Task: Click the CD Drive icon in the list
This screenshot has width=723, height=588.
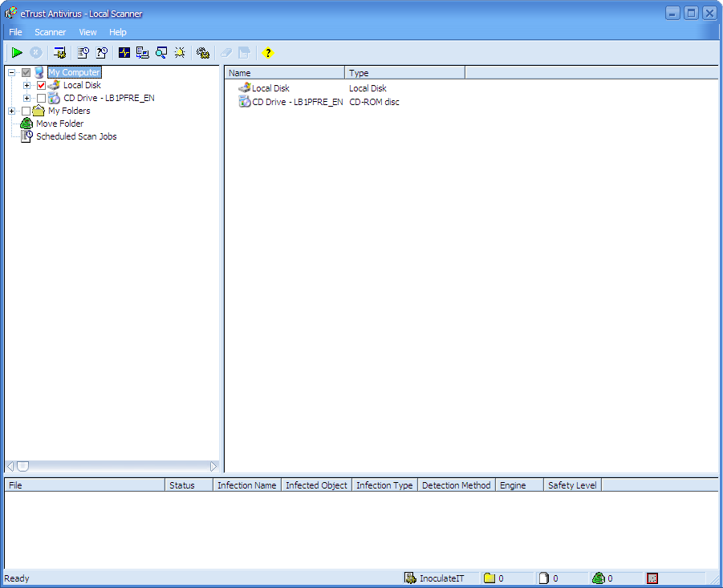Action: pos(245,101)
